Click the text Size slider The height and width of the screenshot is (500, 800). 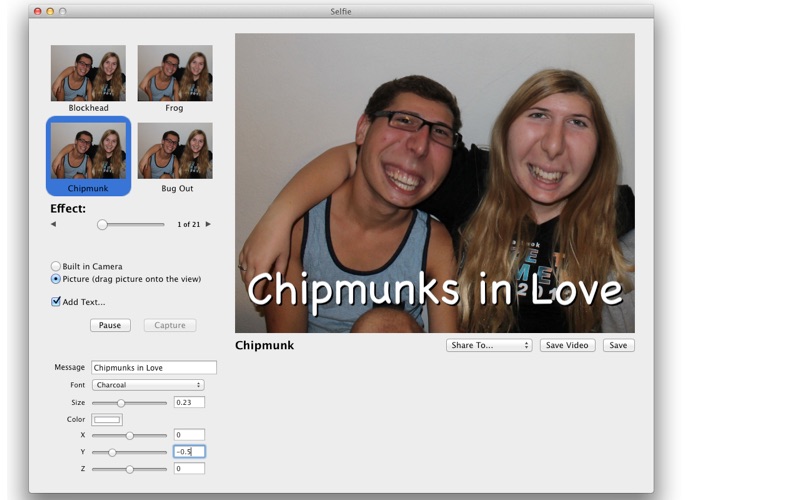(x=129, y=403)
